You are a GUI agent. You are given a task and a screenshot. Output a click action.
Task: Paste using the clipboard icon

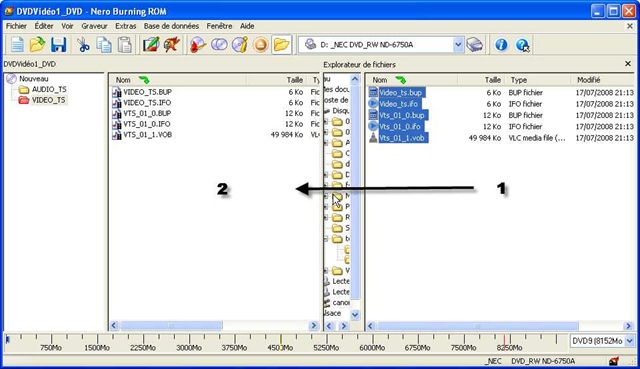tap(124, 44)
